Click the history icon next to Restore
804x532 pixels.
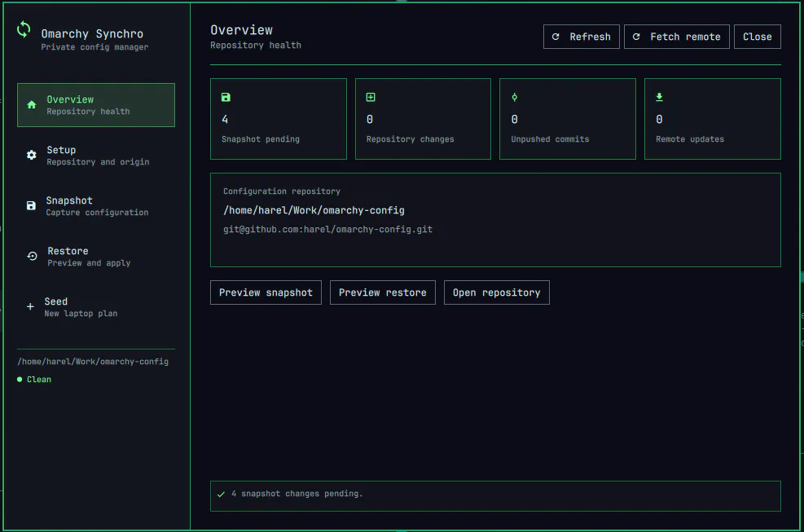click(32, 256)
